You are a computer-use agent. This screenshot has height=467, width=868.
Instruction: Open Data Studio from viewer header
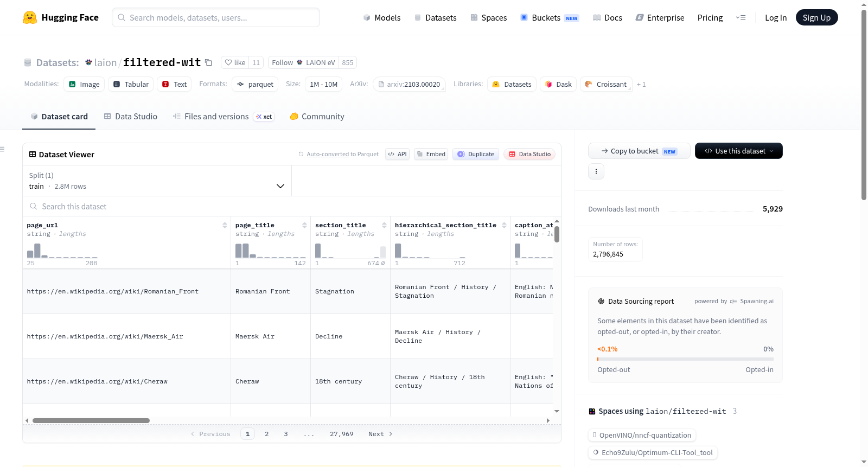pos(529,154)
